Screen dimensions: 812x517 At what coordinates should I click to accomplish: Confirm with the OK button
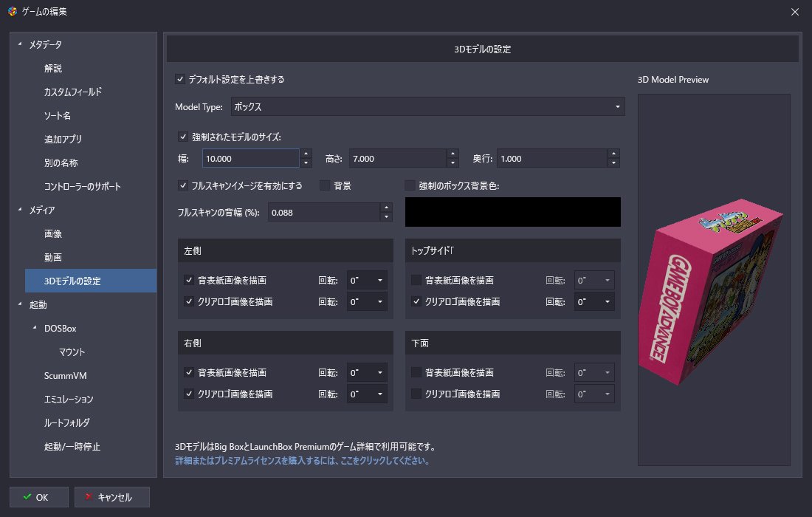[39, 497]
